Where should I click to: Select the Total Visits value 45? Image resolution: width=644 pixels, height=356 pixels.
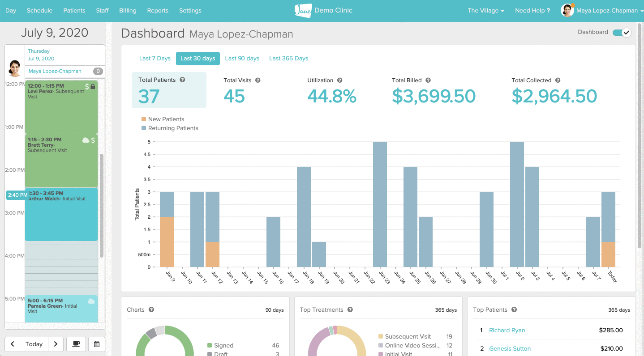point(234,96)
